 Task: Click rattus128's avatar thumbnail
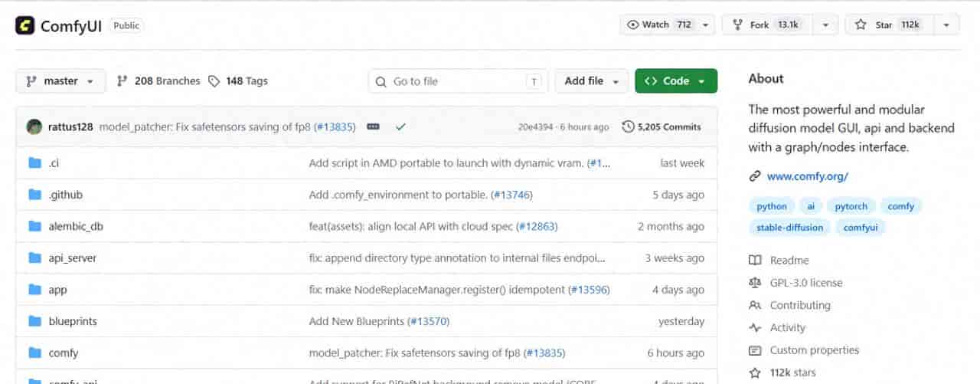tap(34, 126)
